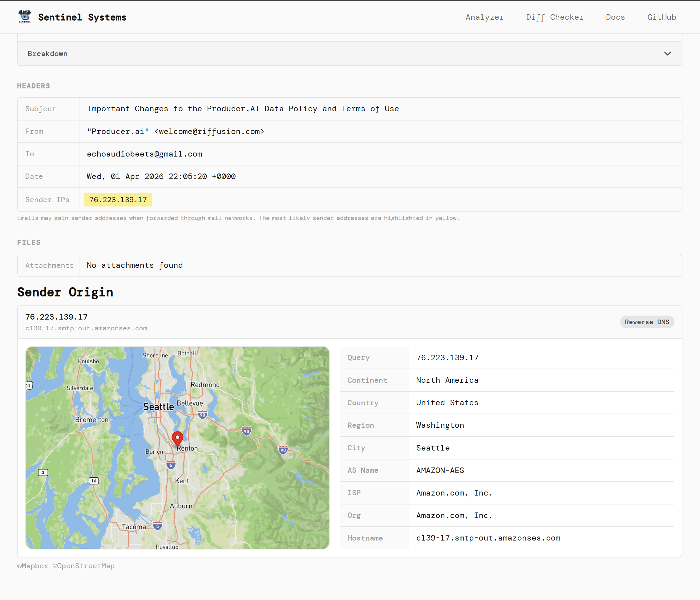Viewport: 700px width, 600px height.
Task: Click the I-90 shield near Bellevue
Action: pos(202,415)
